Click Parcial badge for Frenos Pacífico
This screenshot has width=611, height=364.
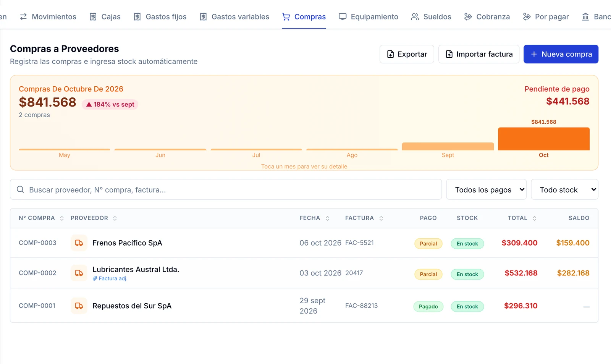point(428,244)
